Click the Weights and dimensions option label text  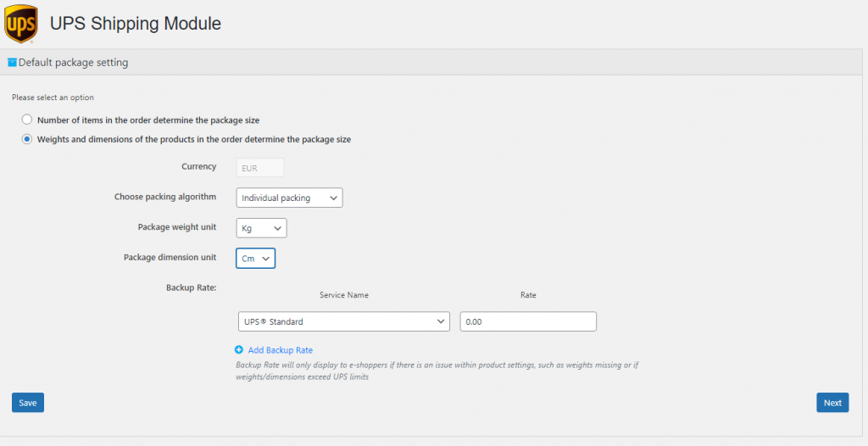click(x=194, y=140)
